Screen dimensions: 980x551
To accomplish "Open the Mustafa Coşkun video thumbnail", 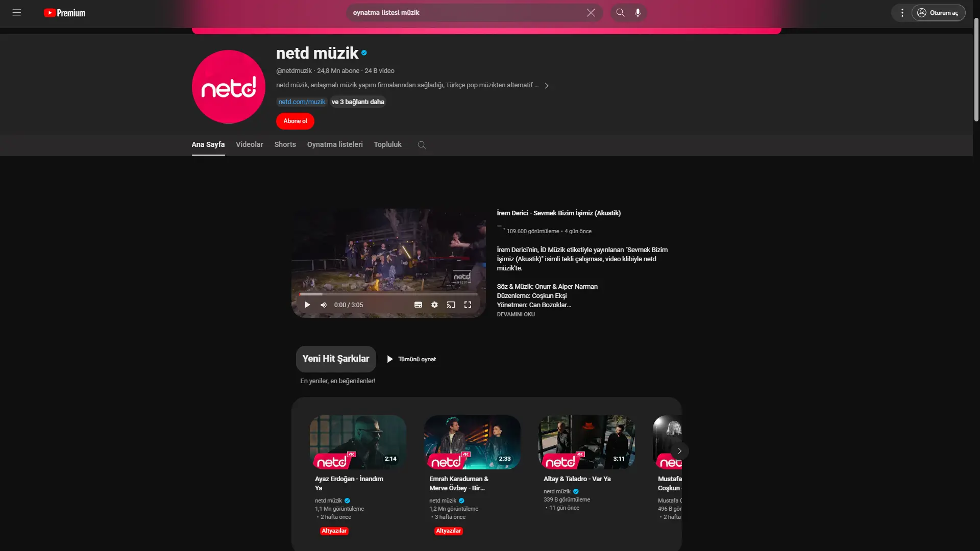I will (x=667, y=442).
